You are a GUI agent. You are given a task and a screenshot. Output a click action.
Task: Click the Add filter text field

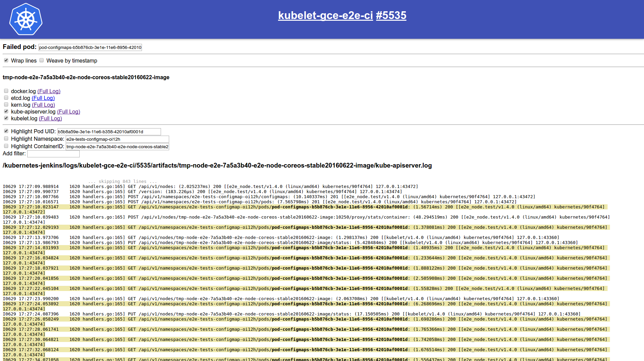tap(53, 154)
